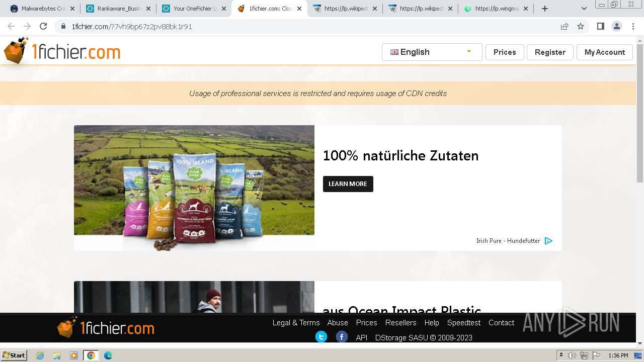The image size is (644, 362).
Task: Open the Abuse footer link
Action: tap(338, 323)
